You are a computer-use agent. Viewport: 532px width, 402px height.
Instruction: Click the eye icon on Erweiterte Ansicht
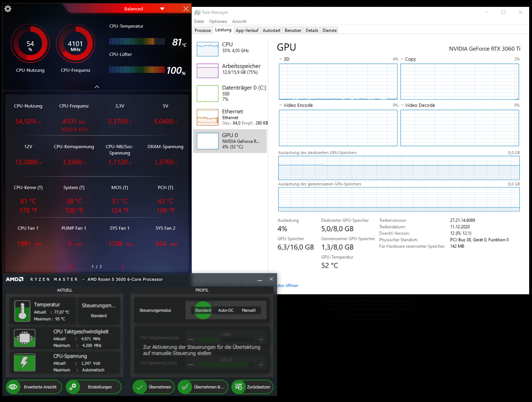13,387
